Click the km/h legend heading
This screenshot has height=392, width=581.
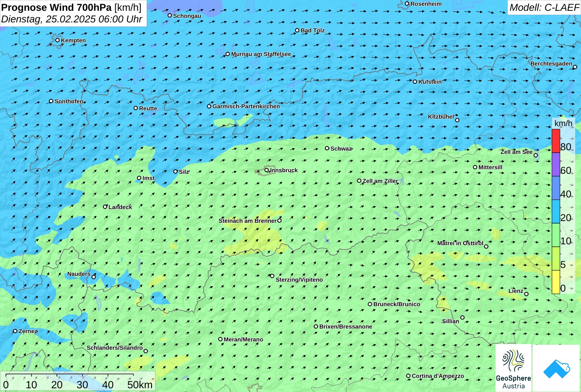pos(564,123)
